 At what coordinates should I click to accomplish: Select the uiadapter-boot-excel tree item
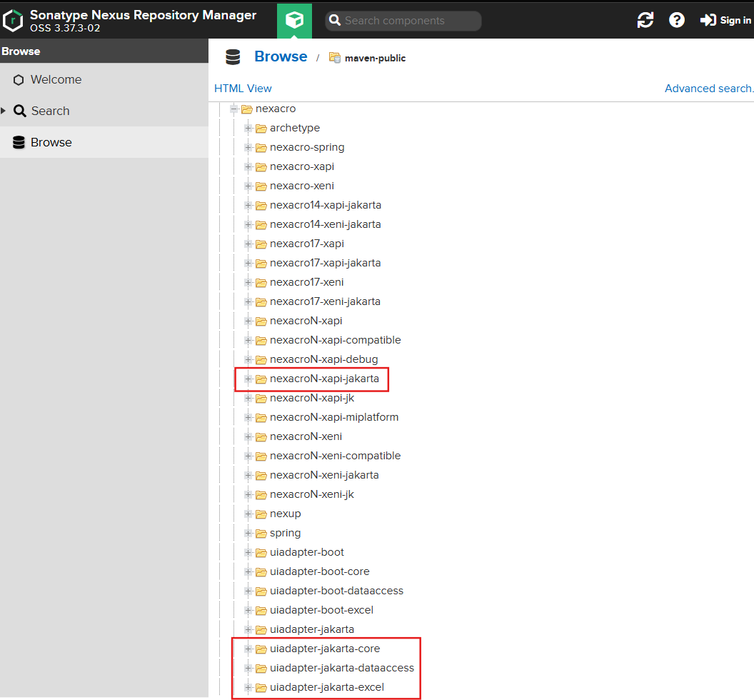tap(321, 610)
